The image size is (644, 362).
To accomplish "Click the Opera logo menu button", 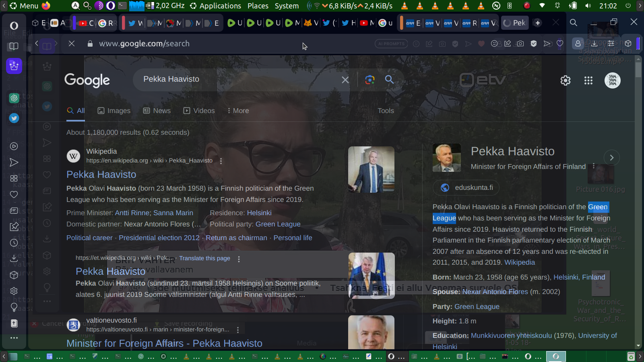I will click(x=14, y=26).
